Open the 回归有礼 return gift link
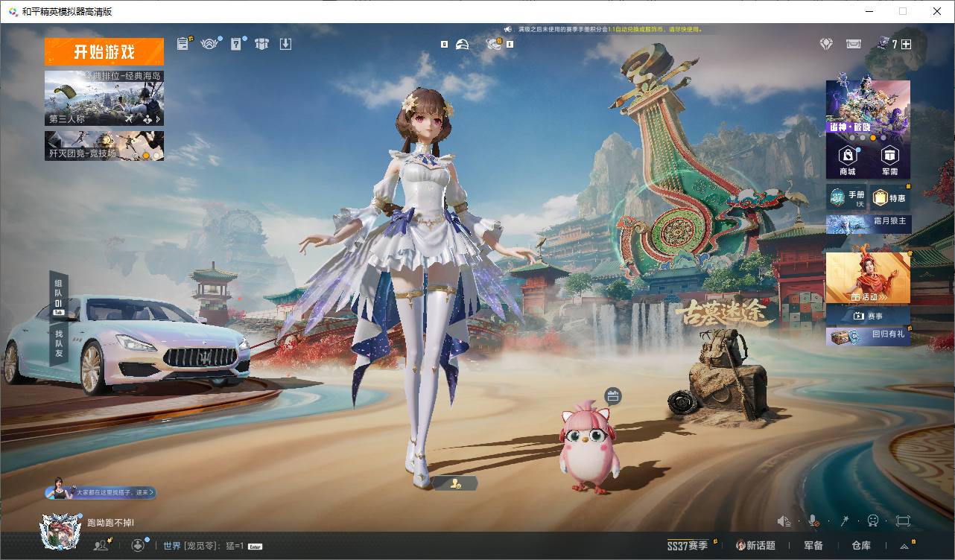Viewport: 955px width, 560px height. pos(868,335)
